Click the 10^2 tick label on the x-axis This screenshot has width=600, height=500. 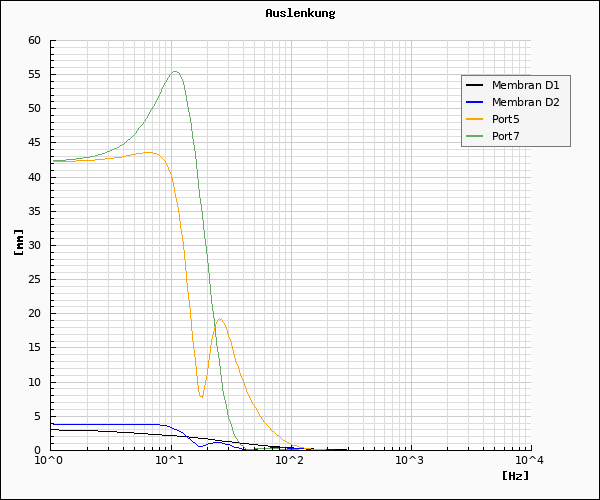(289, 461)
